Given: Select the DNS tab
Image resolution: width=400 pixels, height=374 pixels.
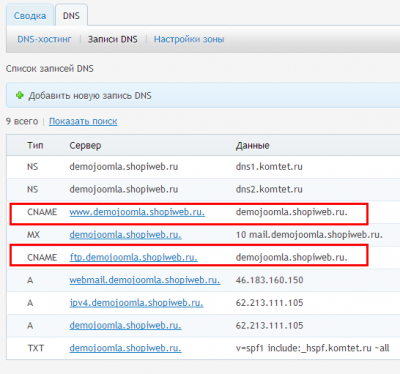Looking at the screenshot, I should [71, 16].
